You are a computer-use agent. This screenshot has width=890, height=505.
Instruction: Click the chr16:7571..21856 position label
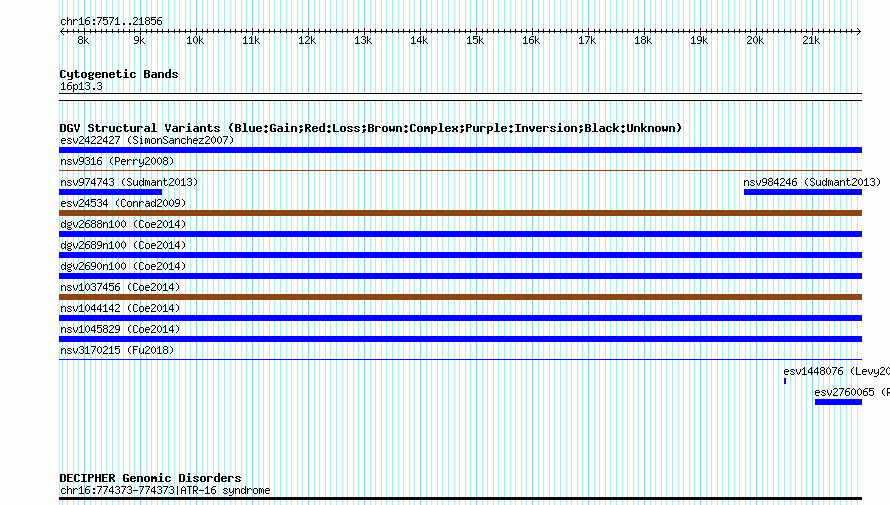[111, 21]
